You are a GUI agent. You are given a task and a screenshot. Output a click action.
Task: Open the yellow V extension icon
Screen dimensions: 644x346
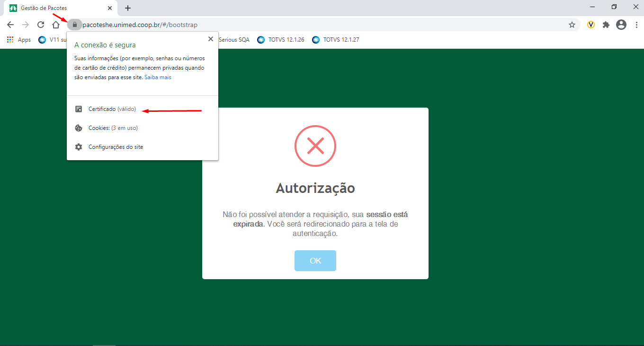point(591,25)
